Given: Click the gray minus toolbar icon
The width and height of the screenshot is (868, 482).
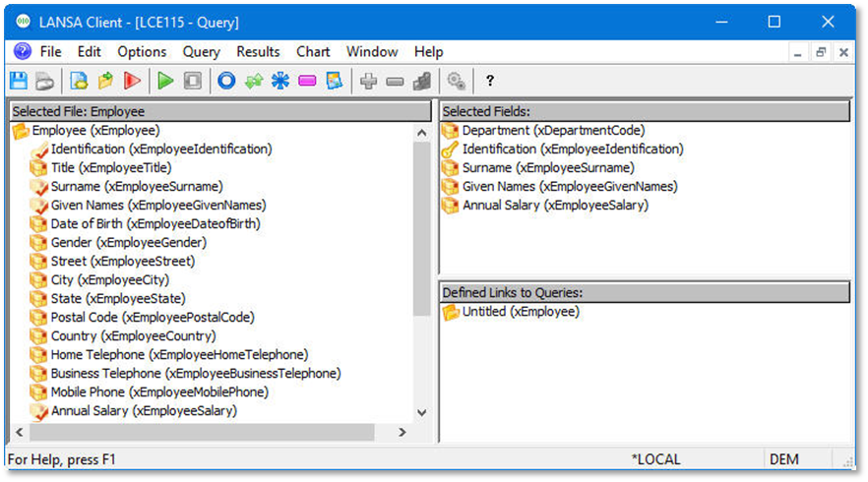Looking at the screenshot, I should coord(395,81).
